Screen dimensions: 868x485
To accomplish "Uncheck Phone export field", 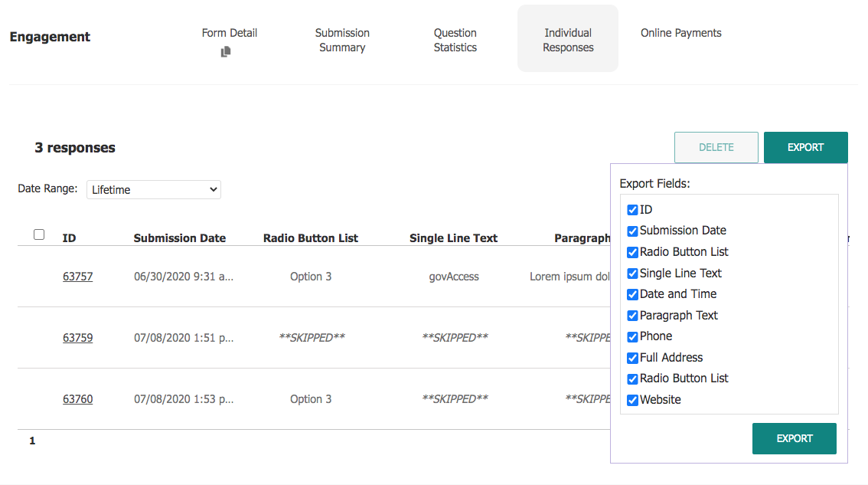I will (632, 337).
